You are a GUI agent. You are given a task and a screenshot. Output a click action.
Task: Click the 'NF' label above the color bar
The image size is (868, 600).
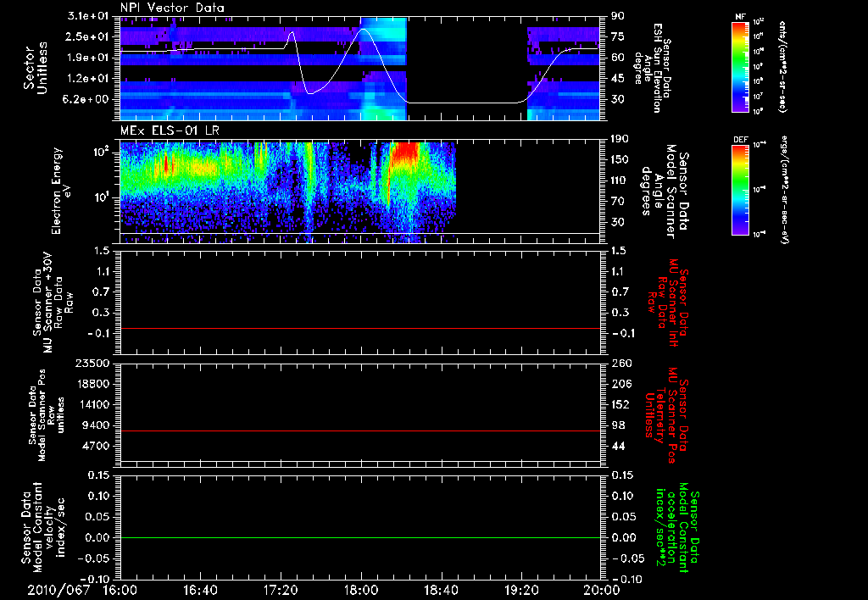click(x=740, y=17)
